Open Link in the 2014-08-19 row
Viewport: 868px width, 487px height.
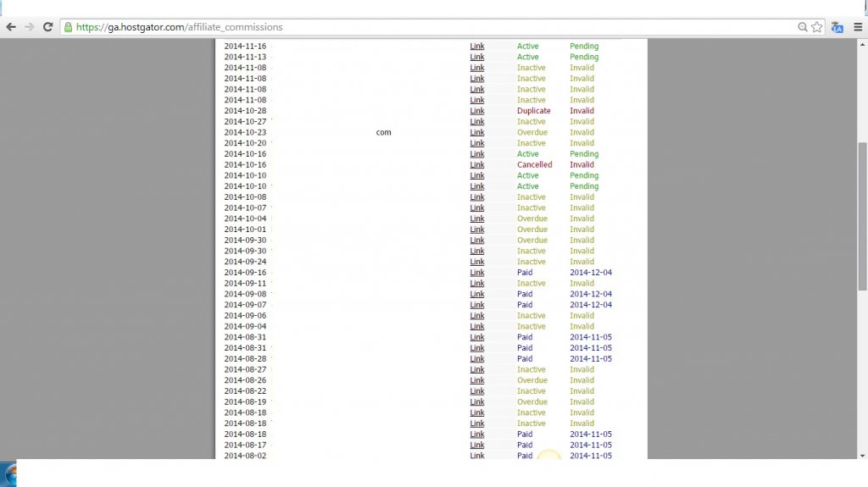pos(477,401)
